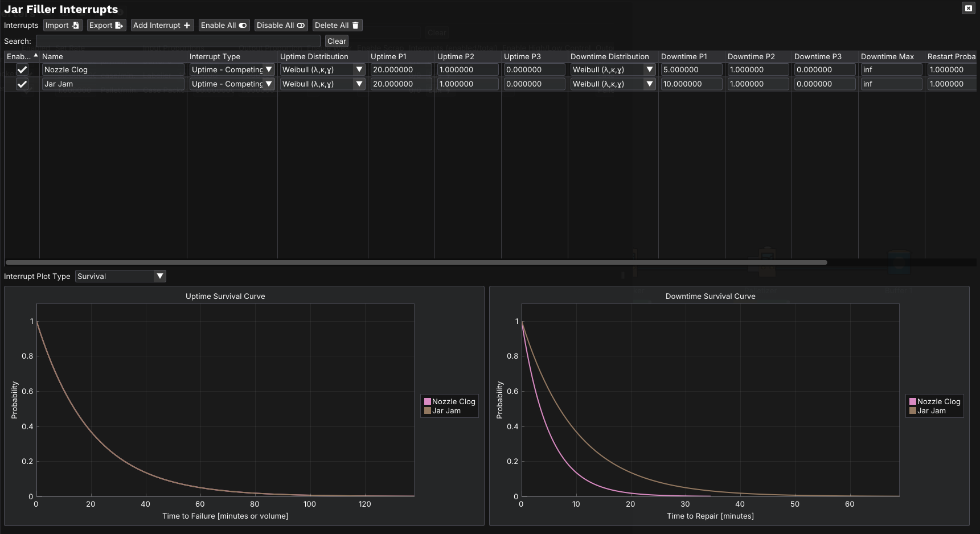Add a new interrupt with plus icon
This screenshot has height=534, width=980.
tap(162, 26)
